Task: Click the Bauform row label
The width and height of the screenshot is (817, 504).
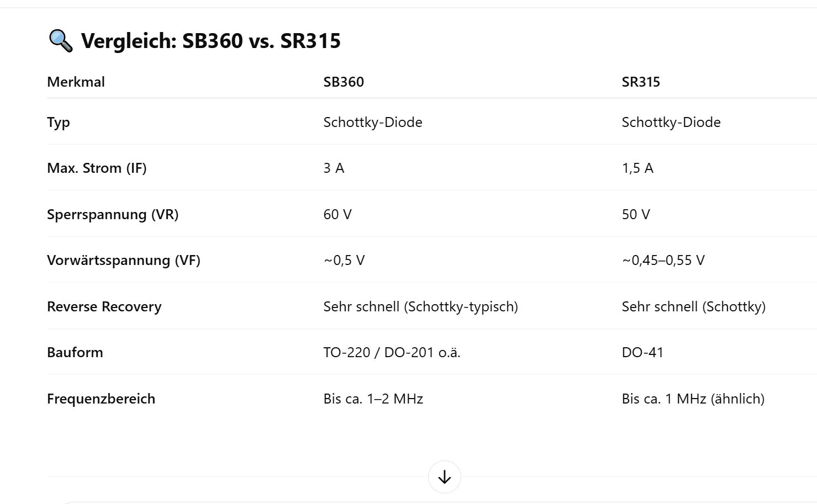Action: [75, 353]
